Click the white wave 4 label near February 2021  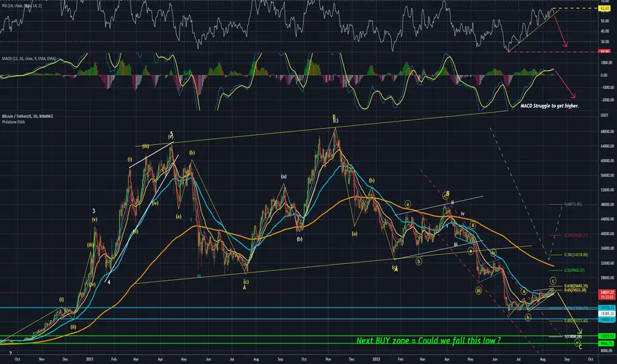coord(109,282)
